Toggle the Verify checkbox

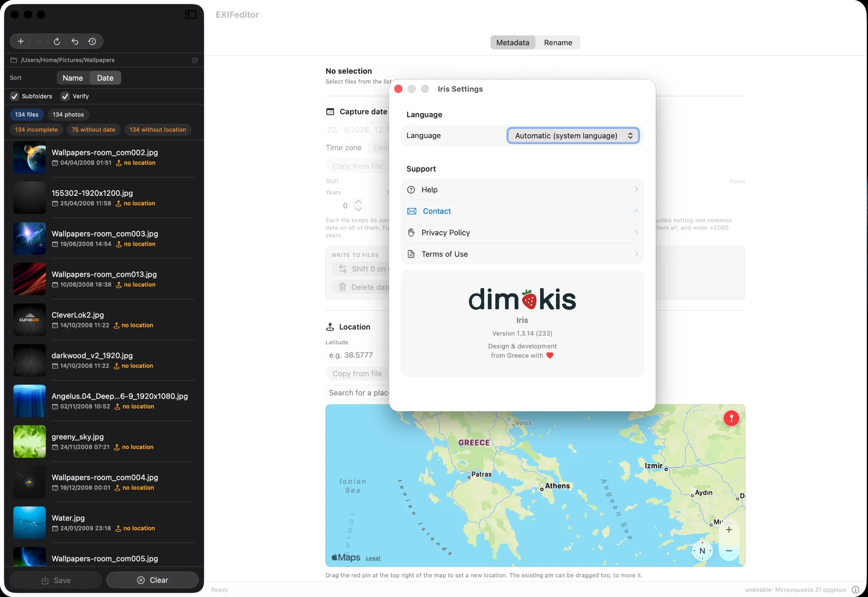65,96
